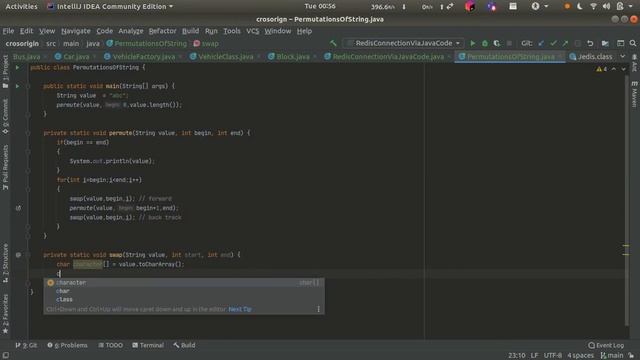Open the IntelliJ IDEA app menu in top bar

(110, 7)
